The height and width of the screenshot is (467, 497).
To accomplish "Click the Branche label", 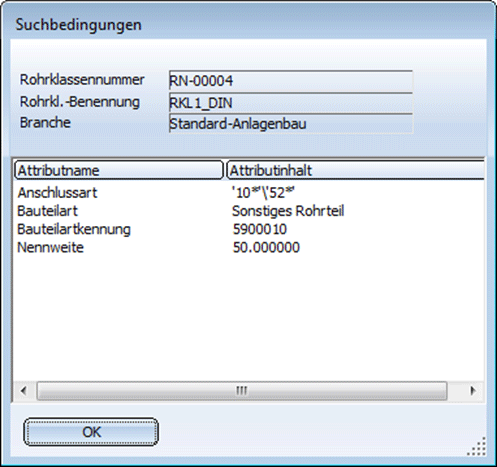I will [x=45, y=123].
